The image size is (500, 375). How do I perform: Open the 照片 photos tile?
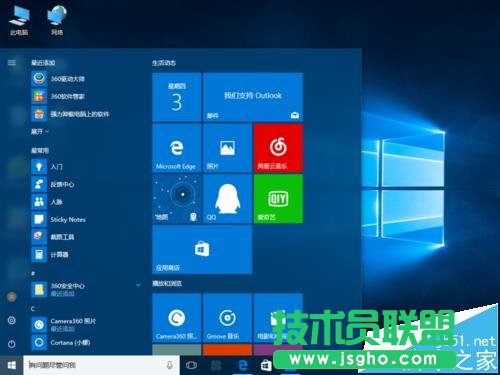click(x=227, y=148)
